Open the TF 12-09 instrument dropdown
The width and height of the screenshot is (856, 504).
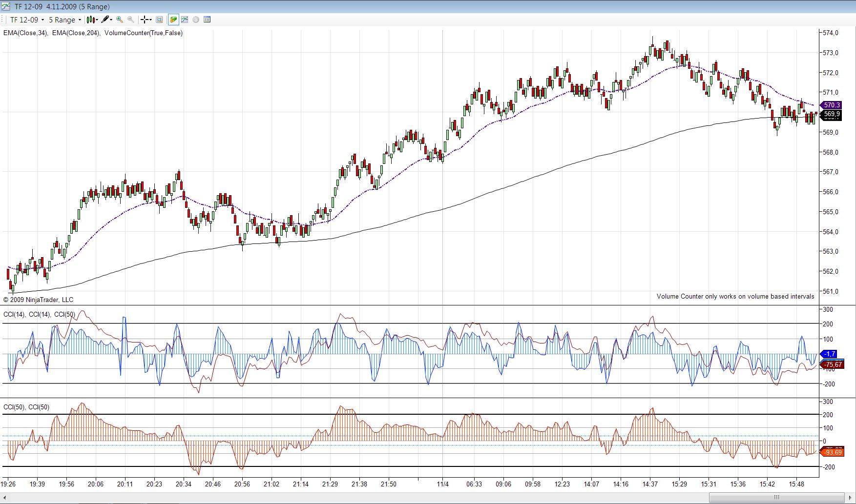pyautogui.click(x=27, y=20)
